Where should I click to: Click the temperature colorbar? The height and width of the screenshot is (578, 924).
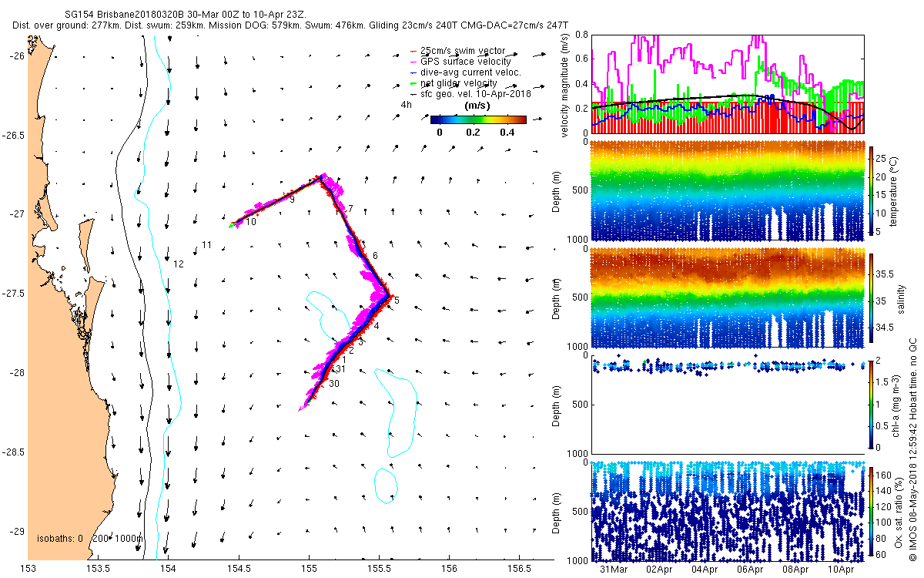[x=871, y=192]
